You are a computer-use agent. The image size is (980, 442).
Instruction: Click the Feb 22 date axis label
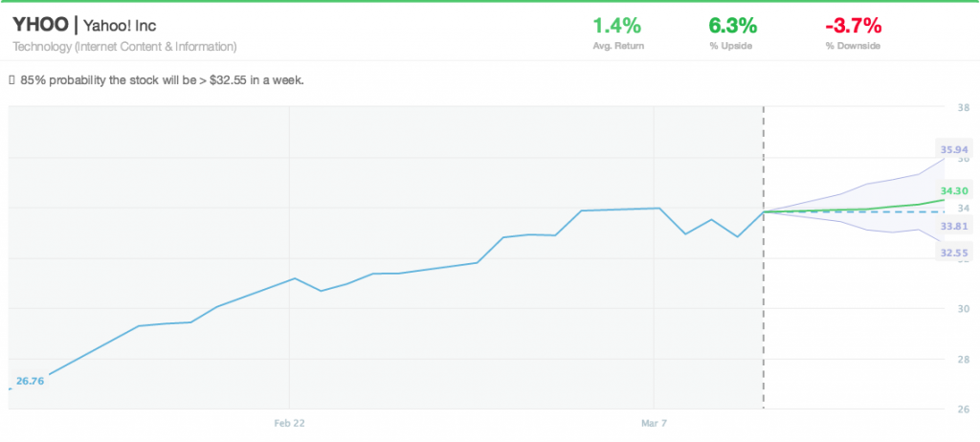(289, 423)
